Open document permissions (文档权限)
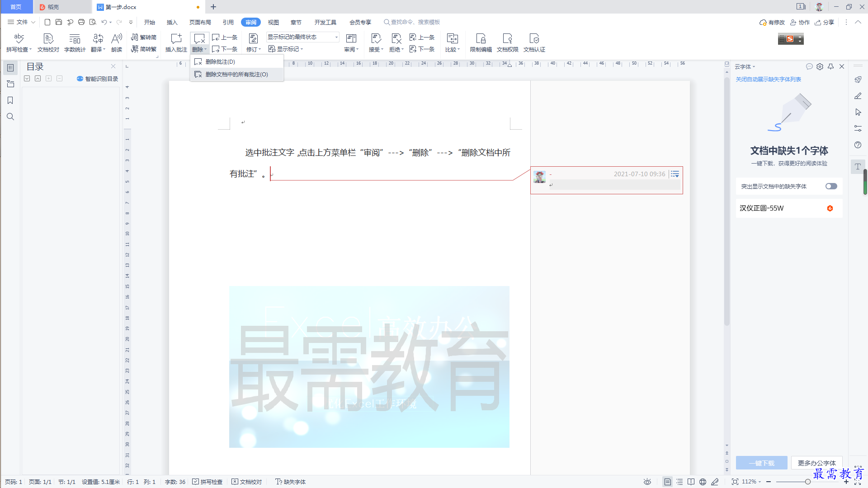 (507, 42)
